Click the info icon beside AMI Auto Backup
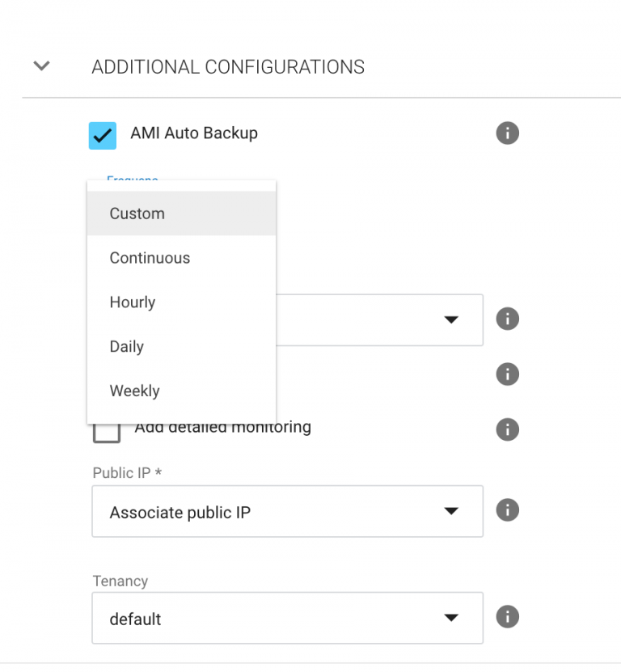 click(x=507, y=133)
